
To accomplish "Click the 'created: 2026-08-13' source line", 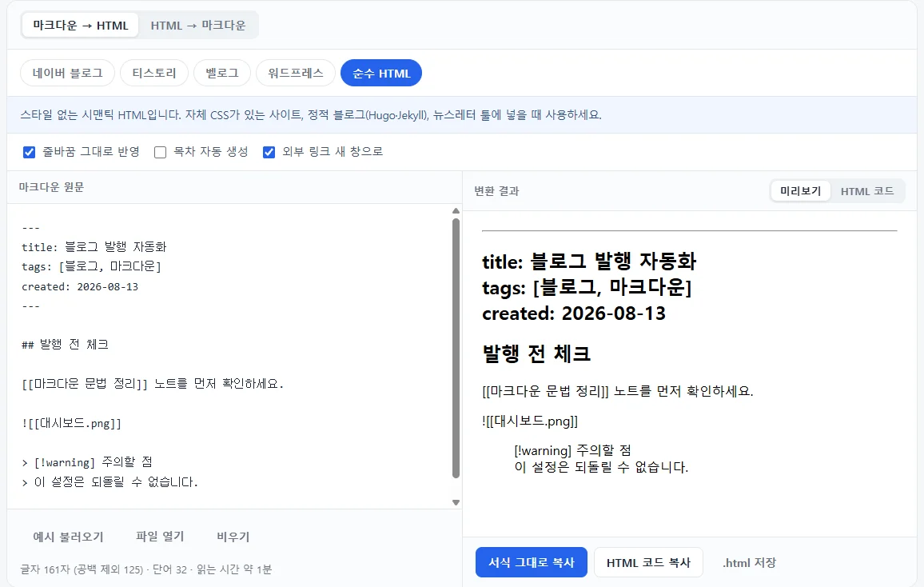I will 80,286.
